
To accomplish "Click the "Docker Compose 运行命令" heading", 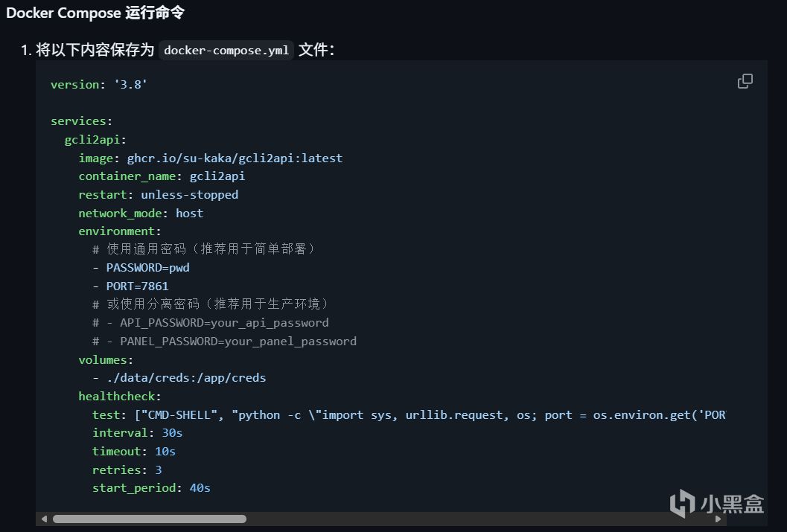I will point(95,13).
